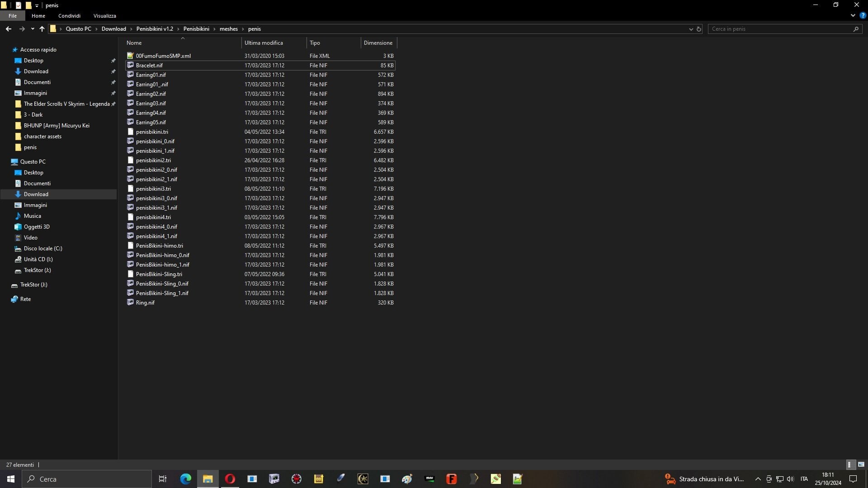The image size is (868, 488).
Task: Open Musica under Questo PC
Action: click(32, 216)
